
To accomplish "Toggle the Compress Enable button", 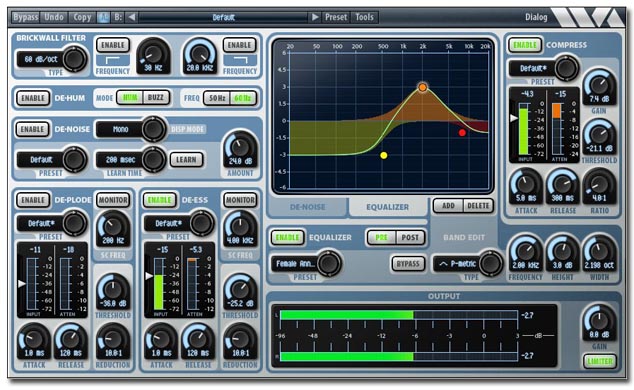I will click(525, 45).
